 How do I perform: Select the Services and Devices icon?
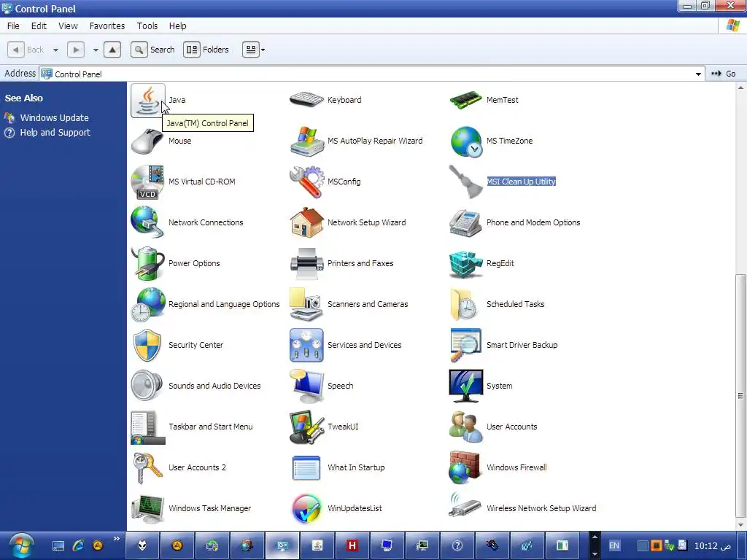(x=306, y=345)
